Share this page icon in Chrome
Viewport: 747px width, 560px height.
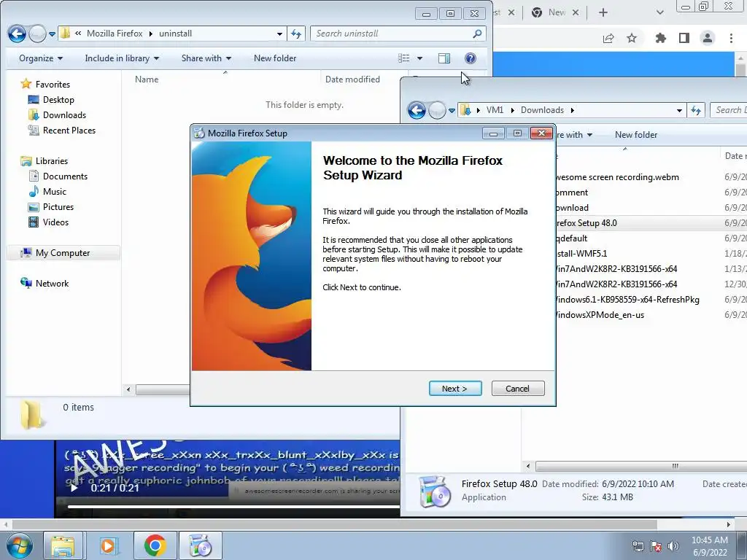[608, 38]
